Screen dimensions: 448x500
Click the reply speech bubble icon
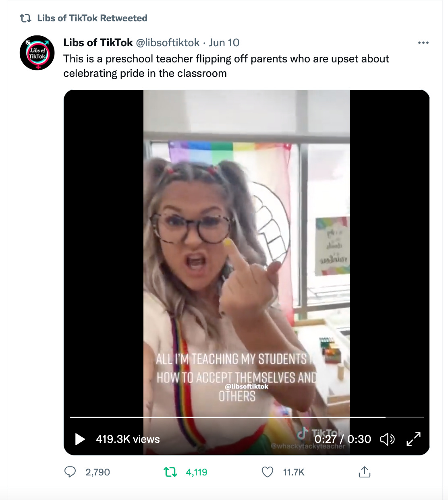coord(70,472)
